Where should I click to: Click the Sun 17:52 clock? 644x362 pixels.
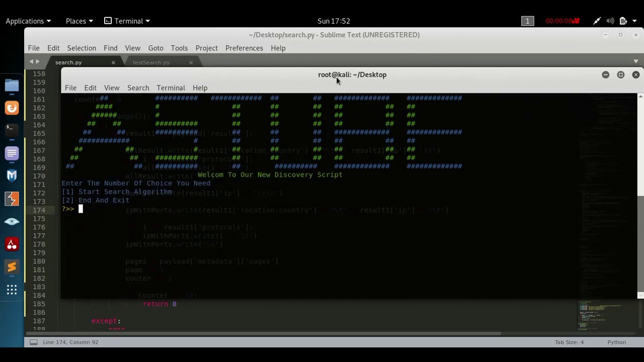click(334, 21)
